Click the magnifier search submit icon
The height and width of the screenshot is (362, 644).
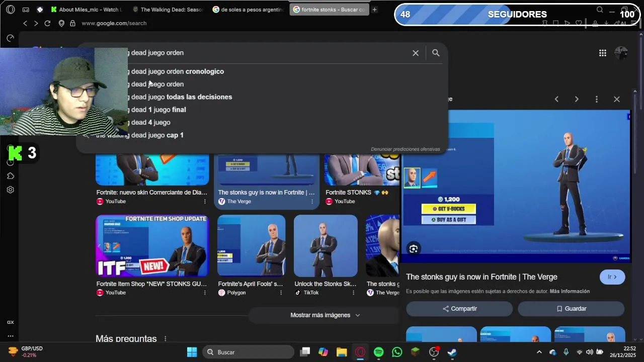(436, 53)
